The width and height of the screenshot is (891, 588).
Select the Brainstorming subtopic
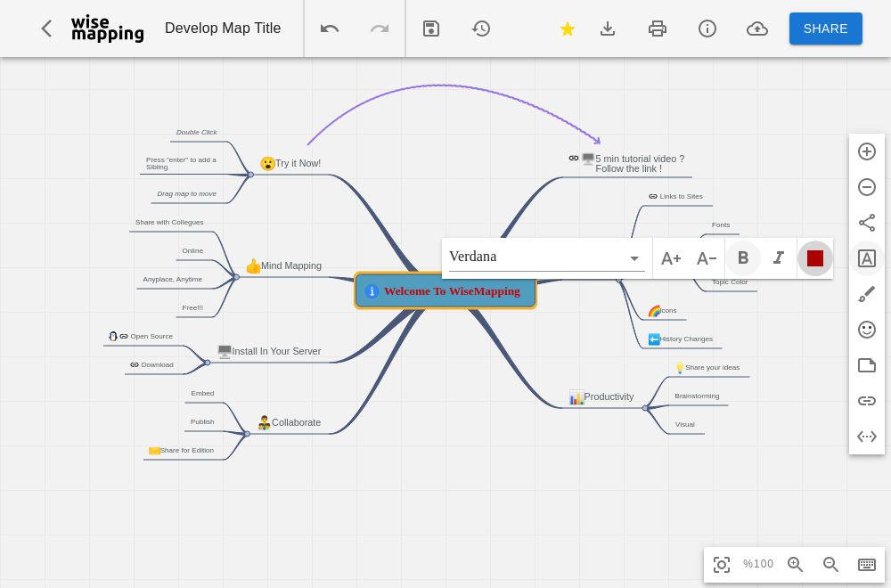pos(697,396)
